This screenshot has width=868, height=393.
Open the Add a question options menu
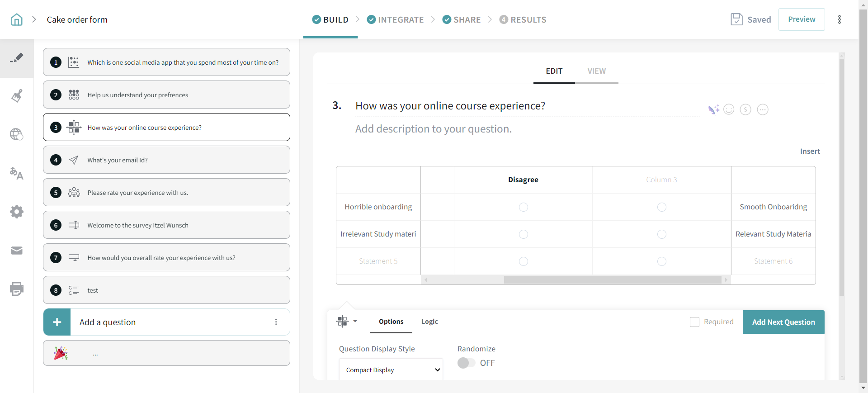(276, 322)
